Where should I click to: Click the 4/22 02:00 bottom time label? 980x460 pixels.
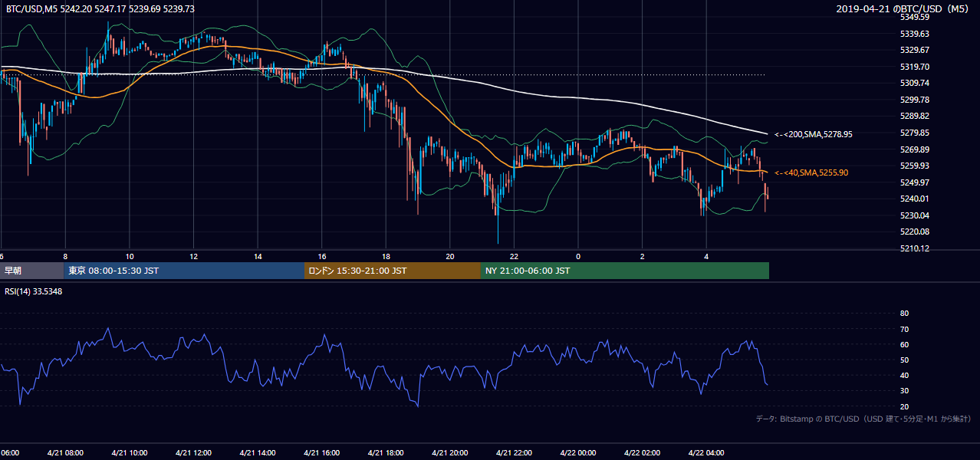(643, 453)
